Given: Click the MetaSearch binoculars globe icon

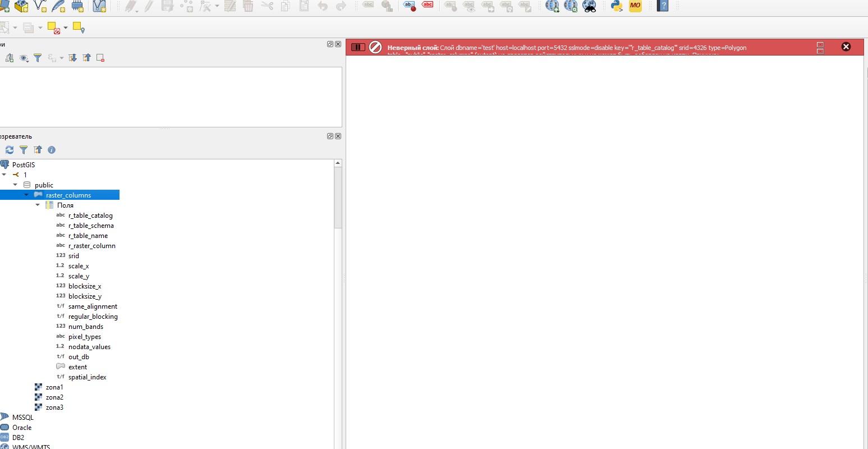Looking at the screenshot, I should click(x=589, y=6).
